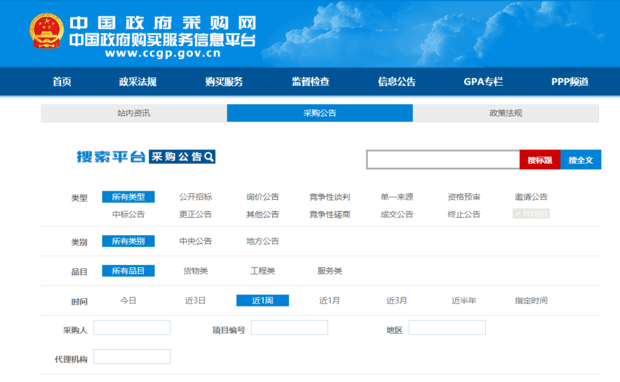
Task: Switch to the 政策法规 tab
Action: [x=506, y=113]
